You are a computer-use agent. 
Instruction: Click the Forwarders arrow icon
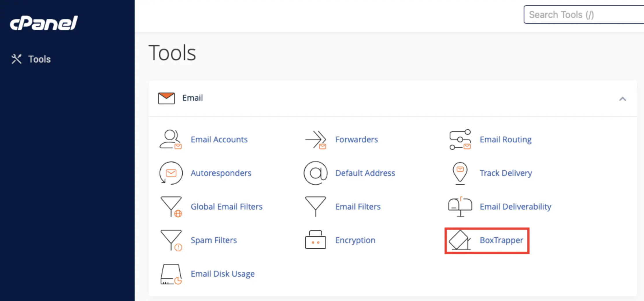(x=316, y=140)
